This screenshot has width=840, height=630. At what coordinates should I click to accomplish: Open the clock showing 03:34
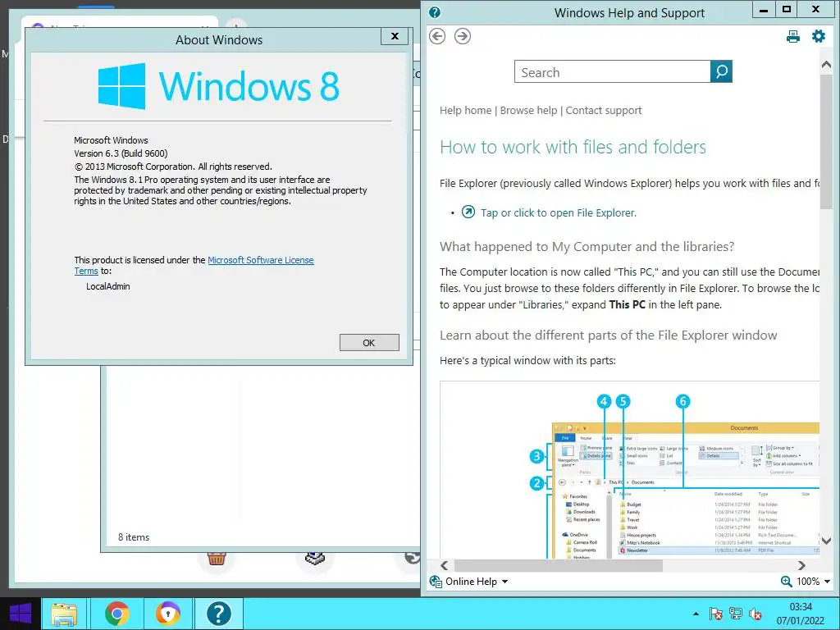pyautogui.click(x=801, y=614)
